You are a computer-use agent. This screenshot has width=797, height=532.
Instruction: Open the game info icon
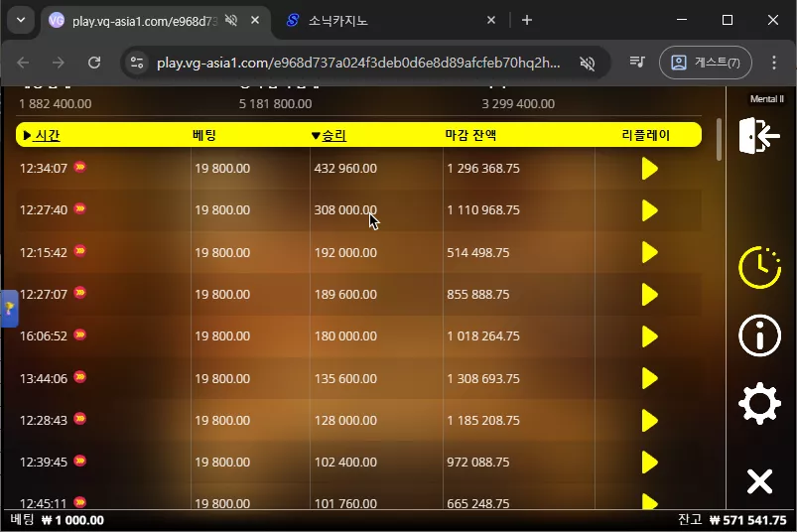tap(759, 335)
